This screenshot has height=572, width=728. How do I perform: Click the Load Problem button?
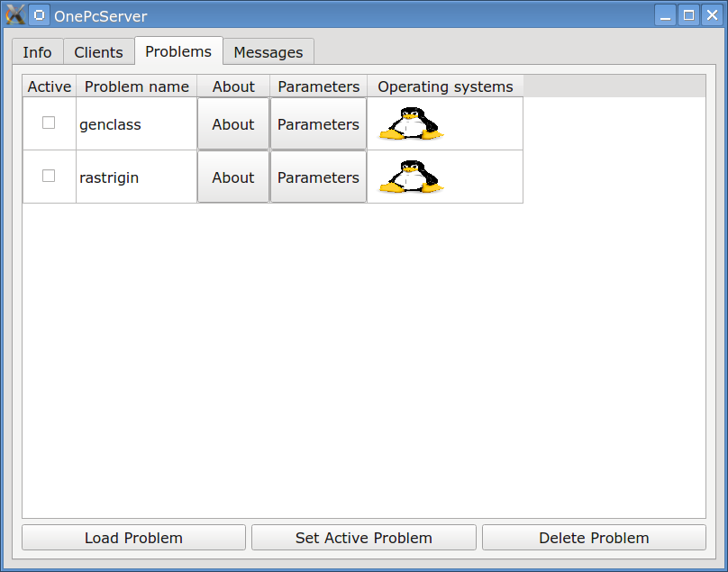point(132,537)
